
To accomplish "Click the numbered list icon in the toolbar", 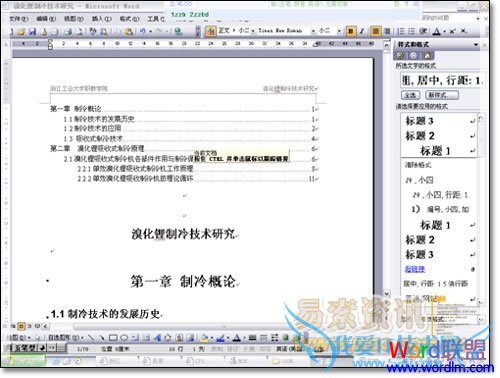I will 401,31.
